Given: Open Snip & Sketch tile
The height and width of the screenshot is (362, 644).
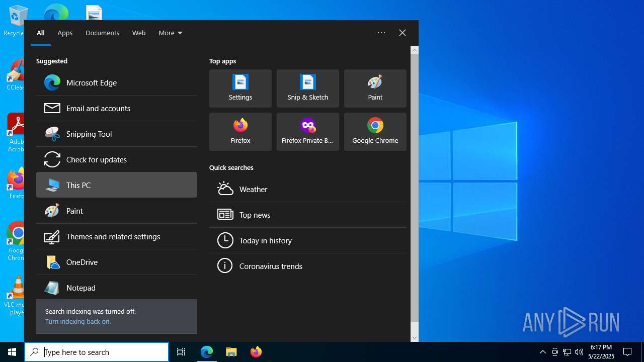Looking at the screenshot, I should coord(308,88).
